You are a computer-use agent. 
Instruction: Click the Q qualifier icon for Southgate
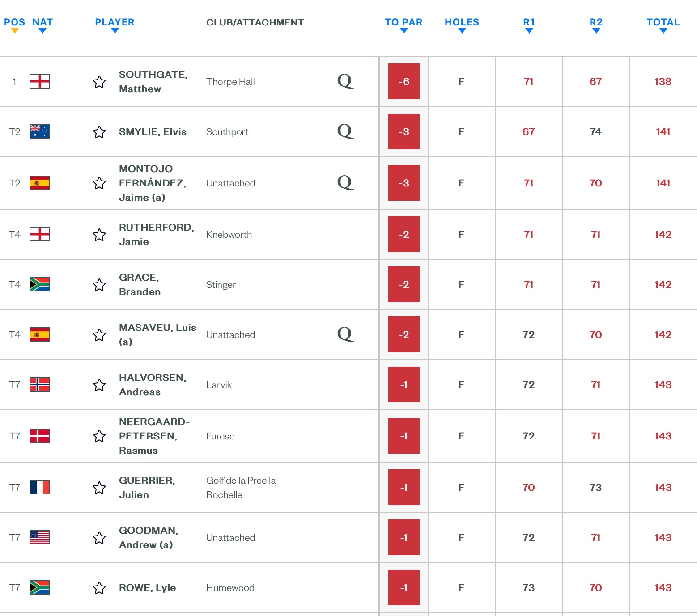[x=345, y=81]
